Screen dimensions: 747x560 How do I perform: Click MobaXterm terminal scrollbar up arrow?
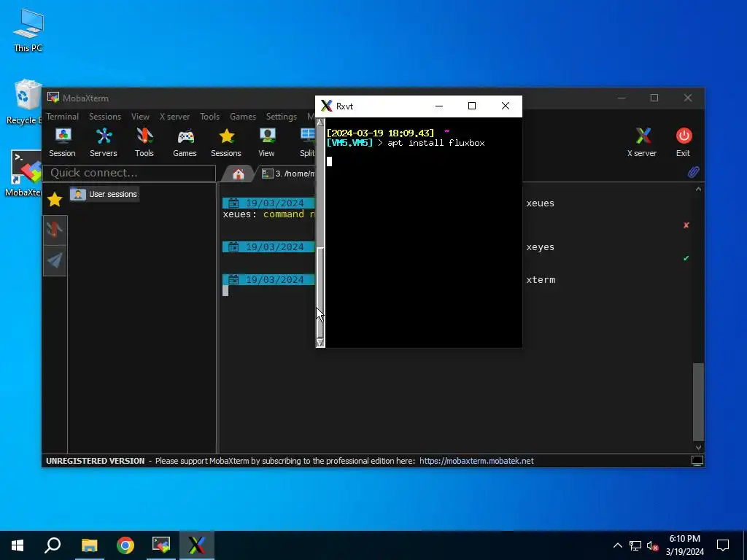(x=698, y=190)
